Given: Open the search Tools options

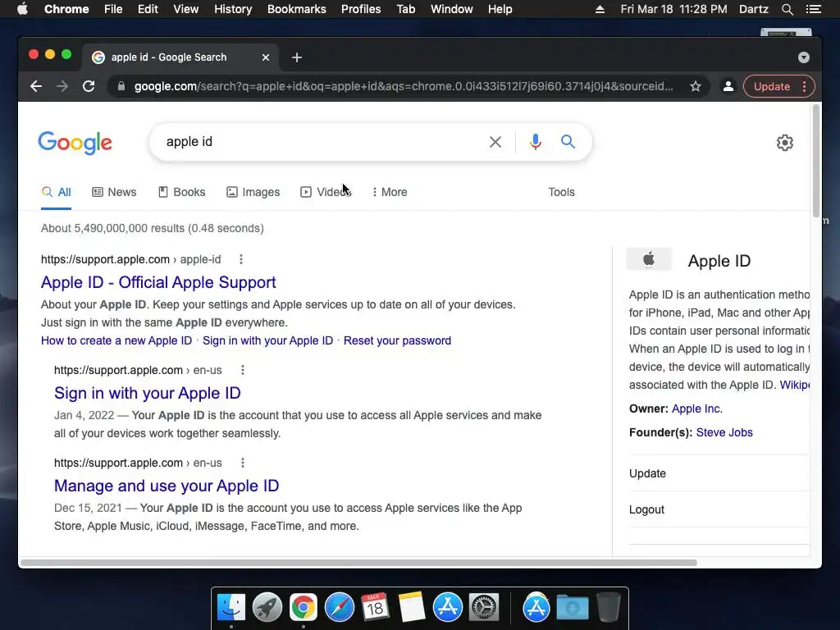Looking at the screenshot, I should pos(561,192).
